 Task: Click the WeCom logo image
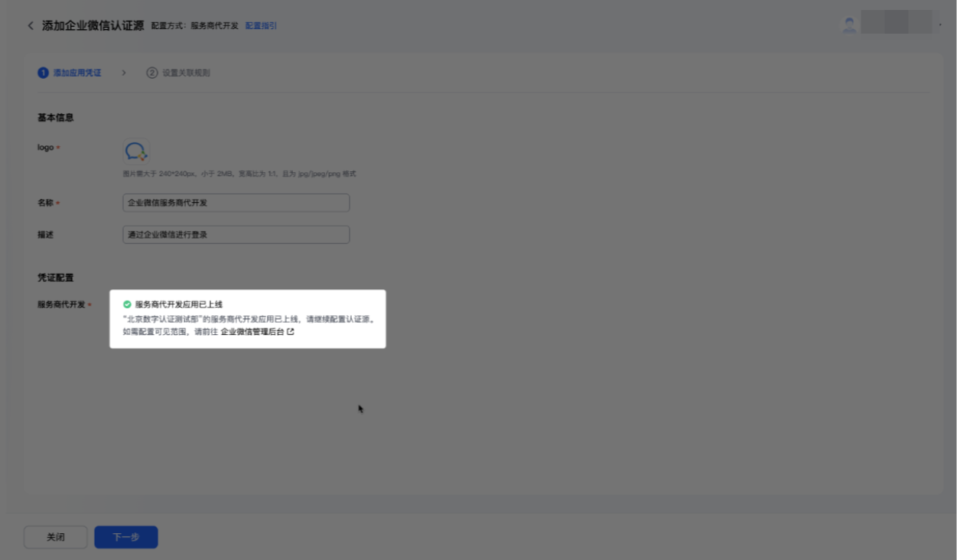click(136, 151)
